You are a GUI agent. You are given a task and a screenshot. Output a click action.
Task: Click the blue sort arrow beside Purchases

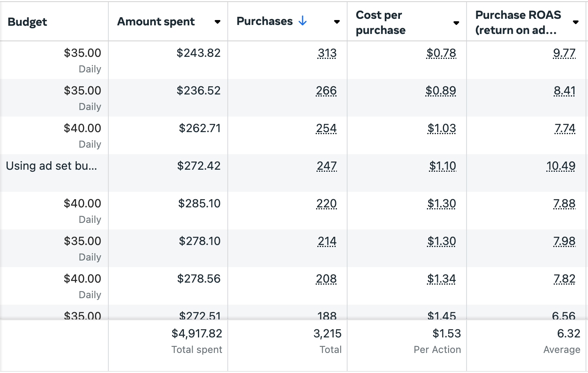pyautogui.click(x=303, y=21)
